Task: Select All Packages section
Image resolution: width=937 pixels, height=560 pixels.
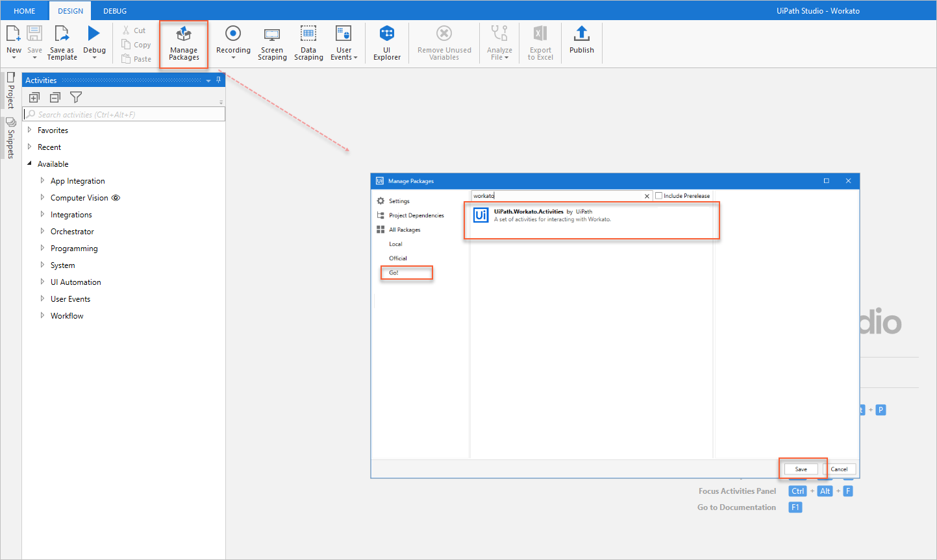Action: (x=399, y=230)
